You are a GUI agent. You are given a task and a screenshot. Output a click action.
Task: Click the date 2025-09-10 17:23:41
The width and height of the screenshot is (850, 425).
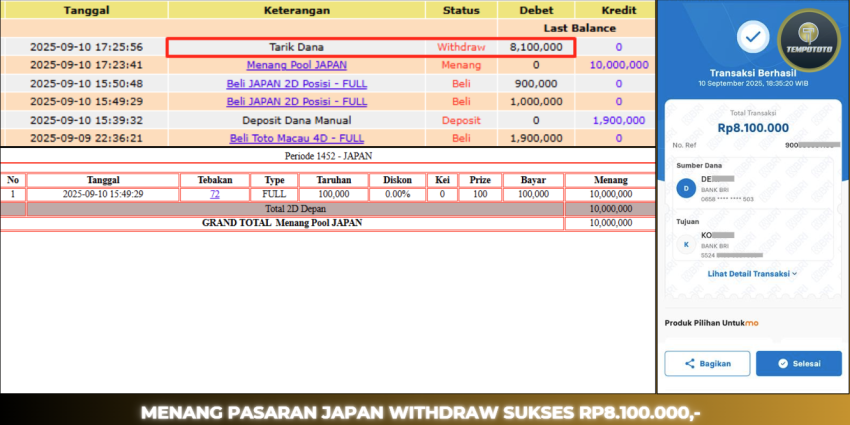point(86,65)
